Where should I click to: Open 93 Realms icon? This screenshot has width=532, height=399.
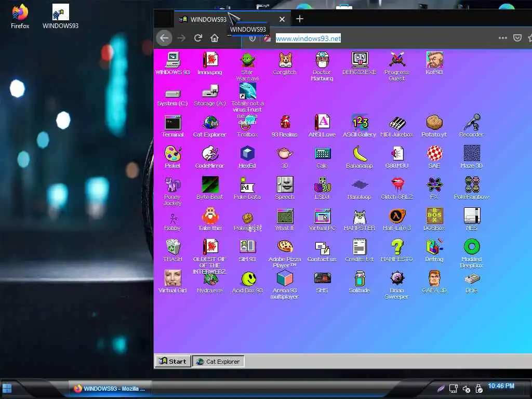[x=285, y=123]
